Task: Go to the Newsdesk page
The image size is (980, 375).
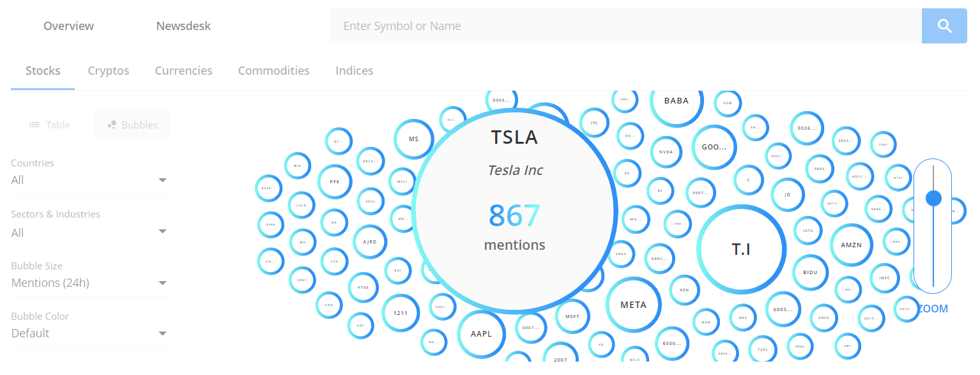Action: tap(183, 26)
